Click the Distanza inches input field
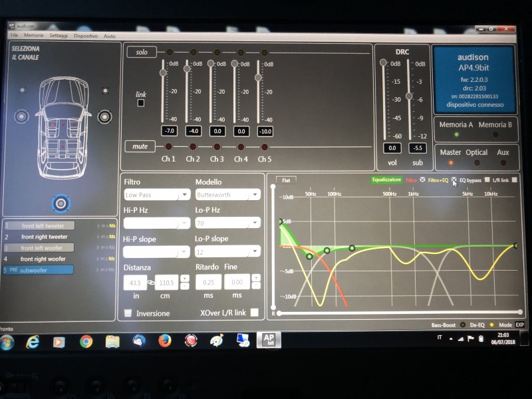 135,283
